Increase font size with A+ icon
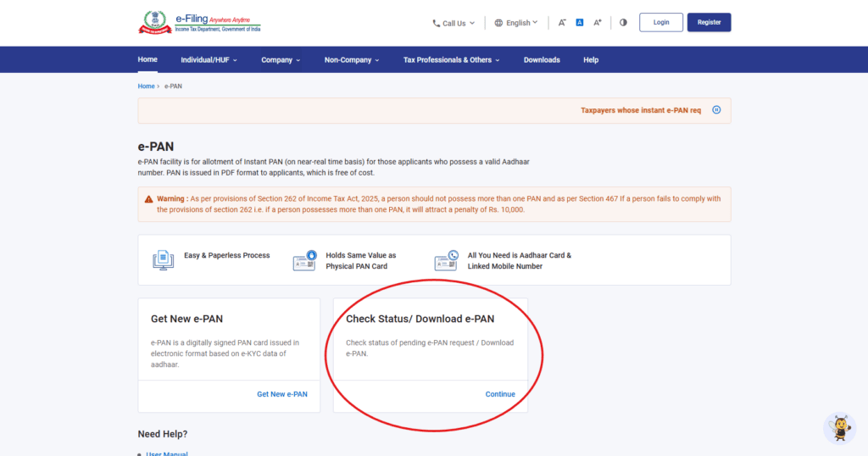The width and height of the screenshot is (868, 456). [598, 23]
